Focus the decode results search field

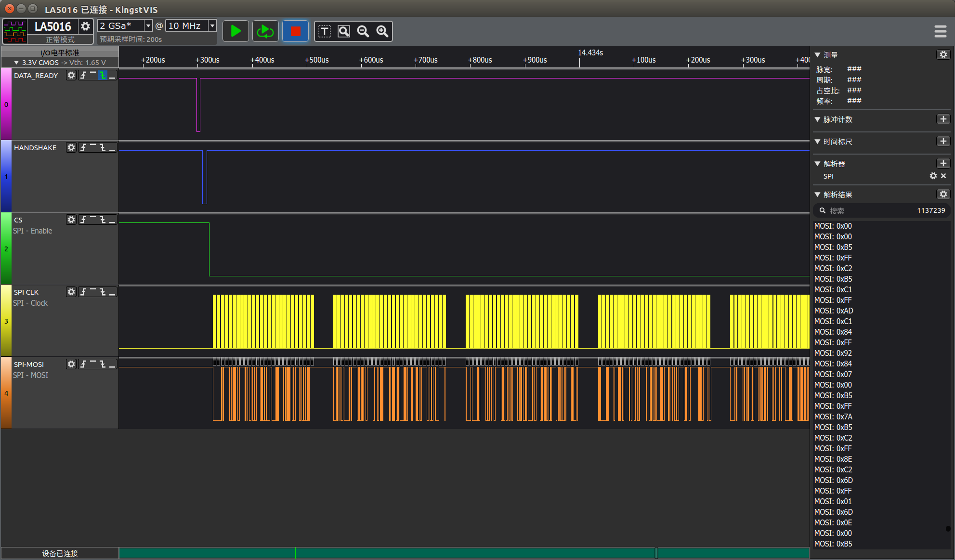[x=881, y=210]
